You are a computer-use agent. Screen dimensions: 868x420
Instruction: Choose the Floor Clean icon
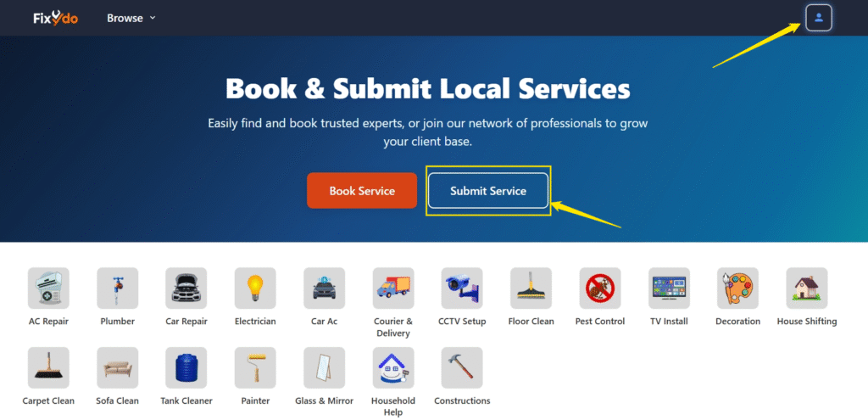(x=531, y=288)
